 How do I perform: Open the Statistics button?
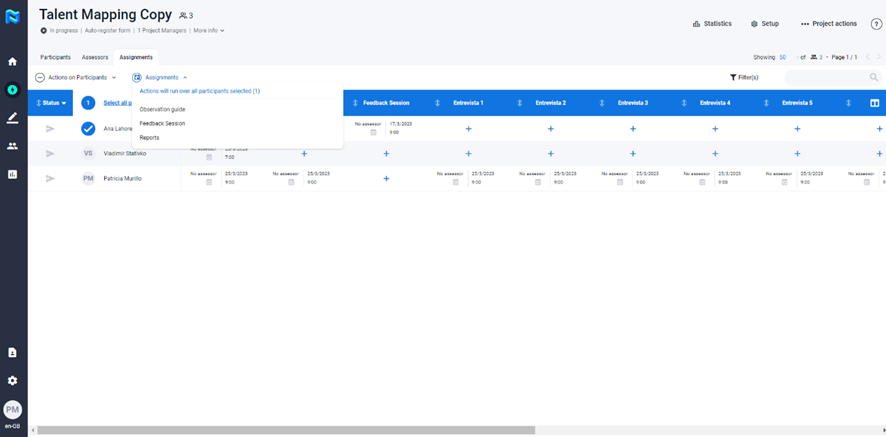click(712, 23)
